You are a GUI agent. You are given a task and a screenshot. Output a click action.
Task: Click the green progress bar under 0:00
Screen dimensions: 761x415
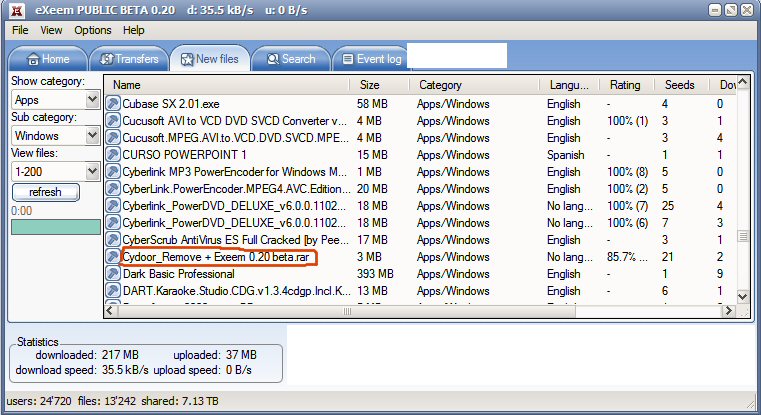point(56,227)
